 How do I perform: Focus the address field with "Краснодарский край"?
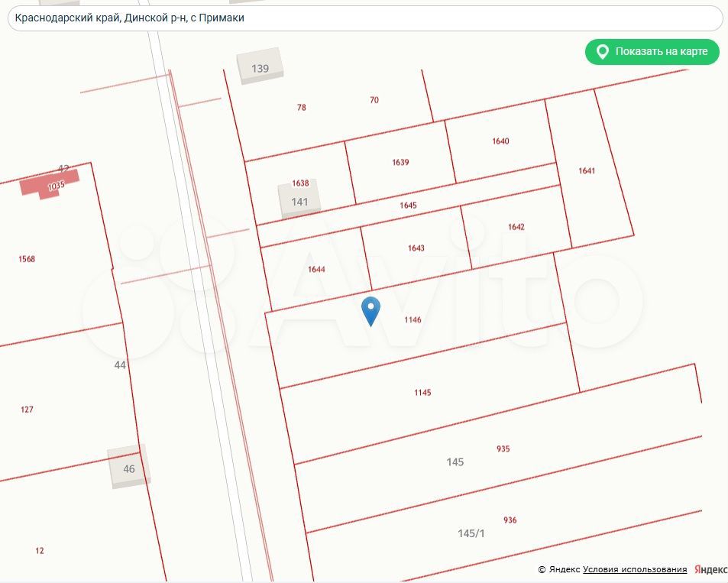[364, 18]
